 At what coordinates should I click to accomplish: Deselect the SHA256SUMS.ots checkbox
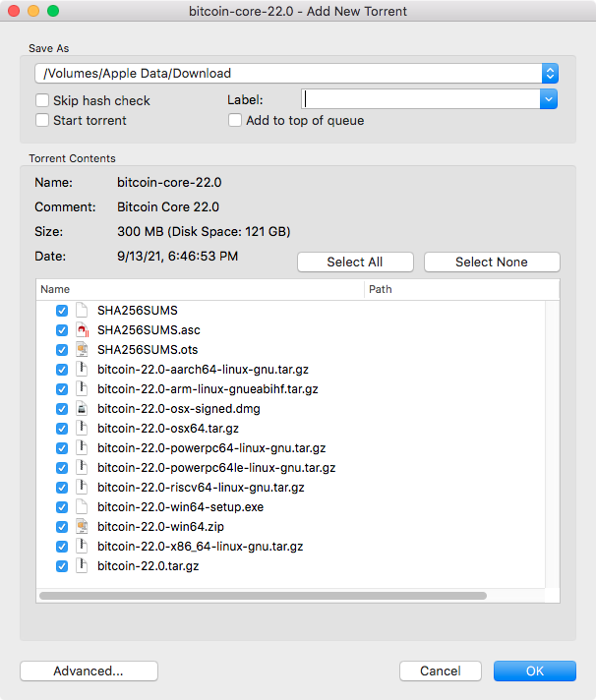click(x=62, y=350)
